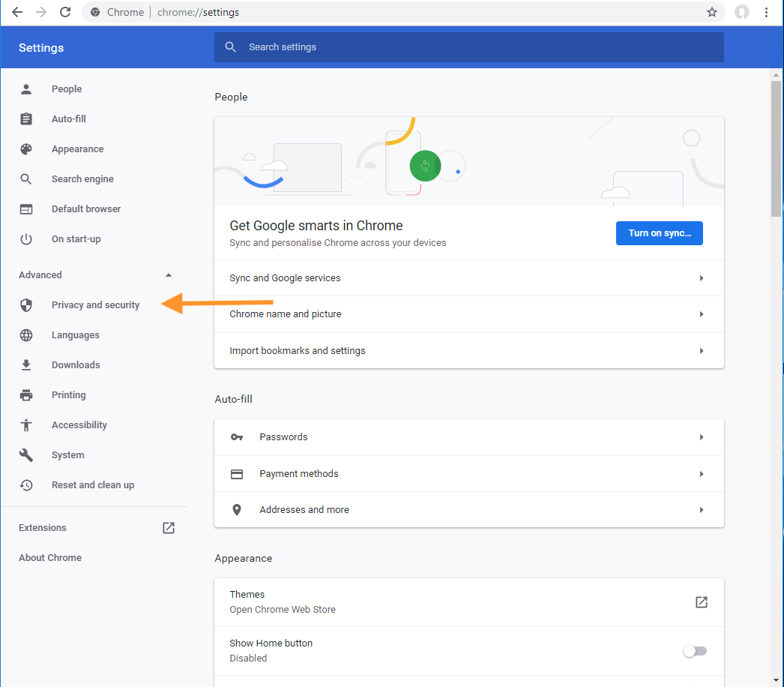
Task: Click the magnifier icon in the search settings bar
Action: 231,47
